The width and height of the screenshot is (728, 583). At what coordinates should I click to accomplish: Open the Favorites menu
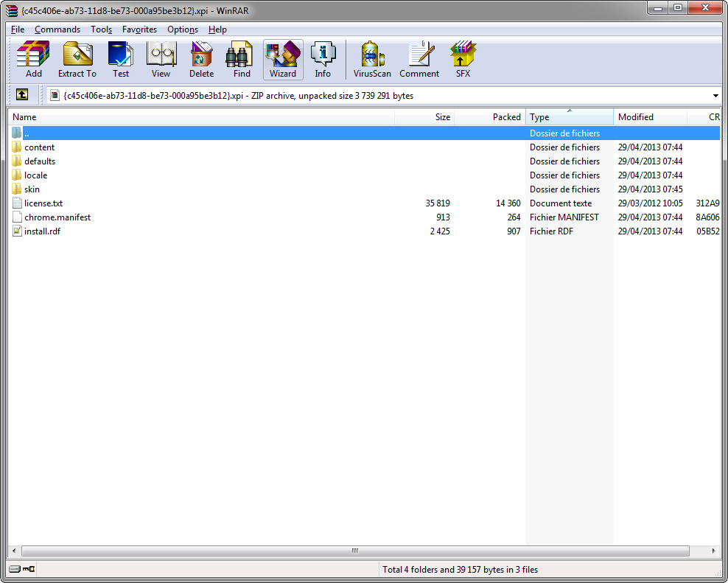140,29
